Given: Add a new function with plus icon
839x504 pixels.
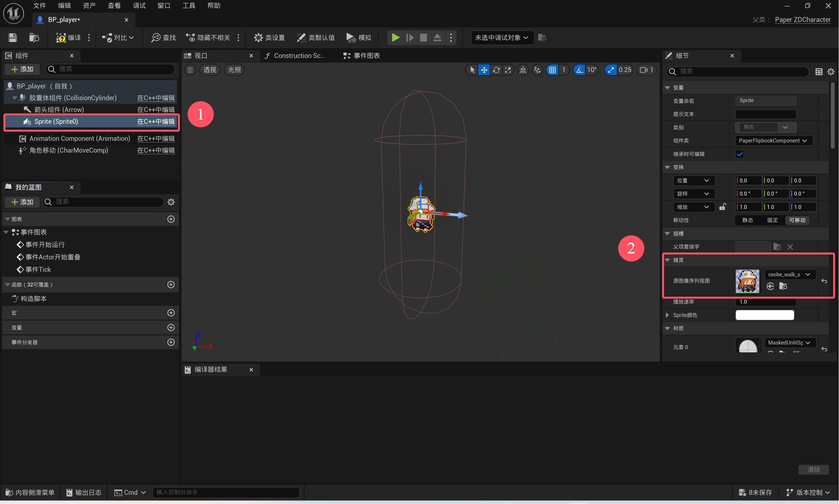Looking at the screenshot, I should point(171,285).
